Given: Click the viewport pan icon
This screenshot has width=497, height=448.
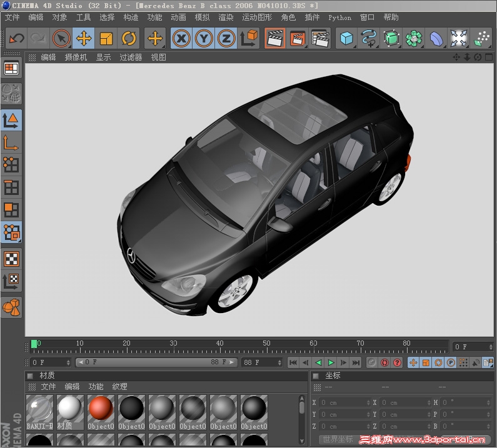Looking at the screenshot, I should point(456,57).
